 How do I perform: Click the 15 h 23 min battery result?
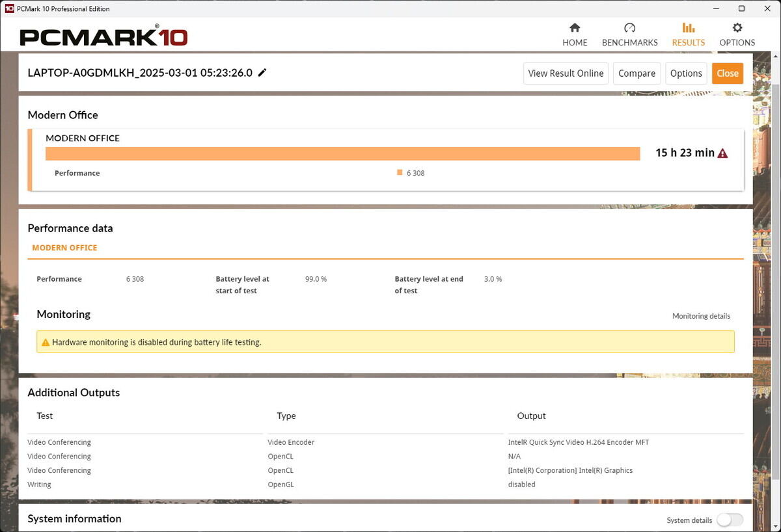pyautogui.click(x=685, y=153)
